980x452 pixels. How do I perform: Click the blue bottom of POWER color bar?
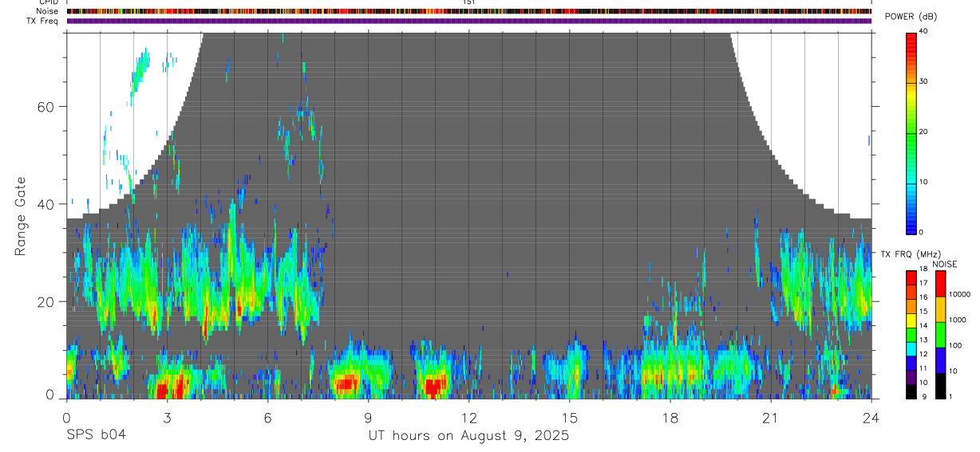pos(911,215)
